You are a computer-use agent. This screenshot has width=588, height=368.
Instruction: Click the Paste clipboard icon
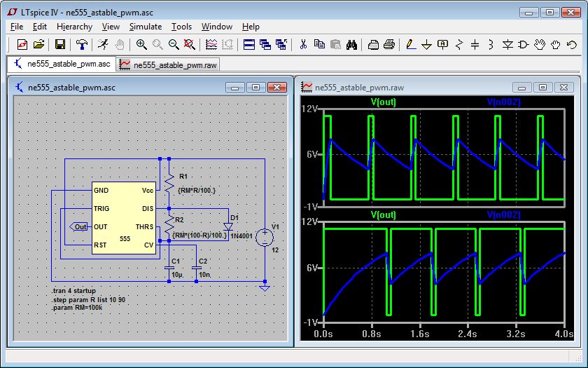click(x=335, y=45)
